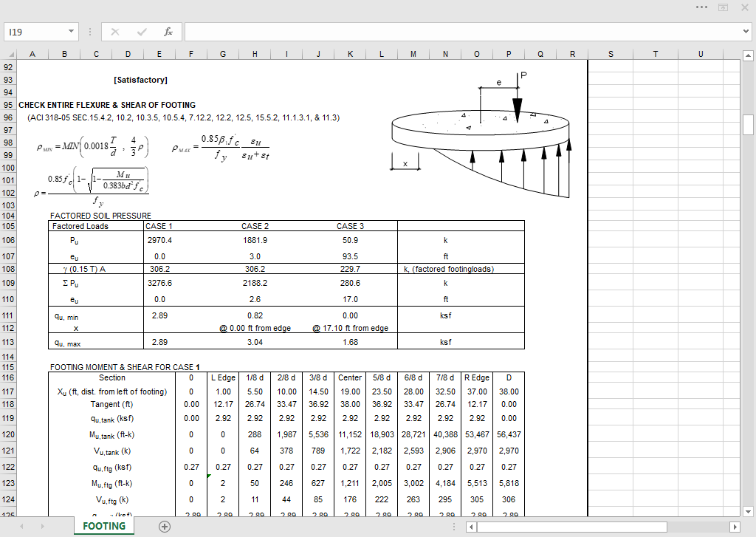
Task: Click Mu,ftg value 5,818
Action: pyautogui.click(x=509, y=483)
